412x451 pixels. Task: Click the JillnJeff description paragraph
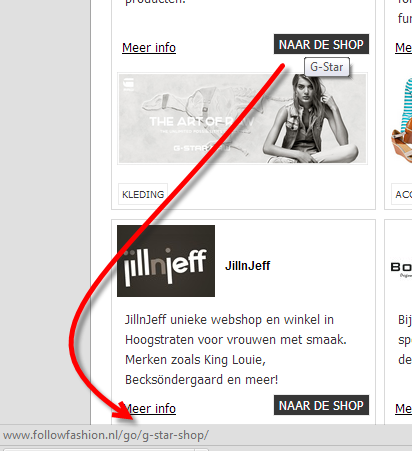[236, 350]
